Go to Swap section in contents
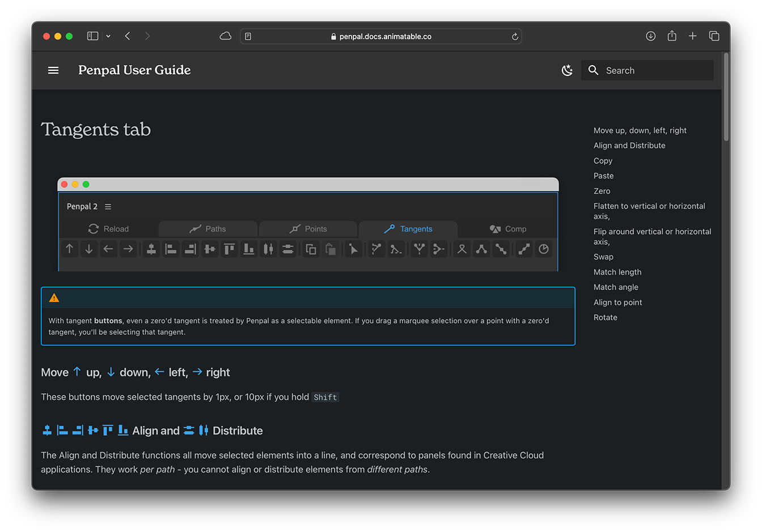The width and height of the screenshot is (762, 532). (603, 257)
